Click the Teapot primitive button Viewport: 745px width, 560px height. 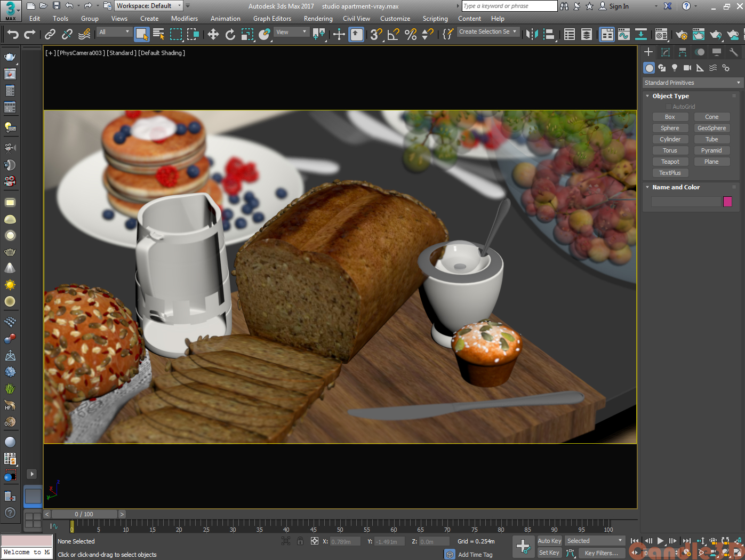click(x=670, y=162)
